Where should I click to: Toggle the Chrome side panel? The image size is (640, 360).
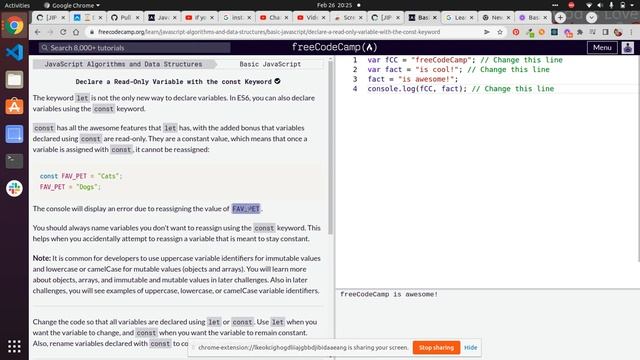(x=605, y=32)
